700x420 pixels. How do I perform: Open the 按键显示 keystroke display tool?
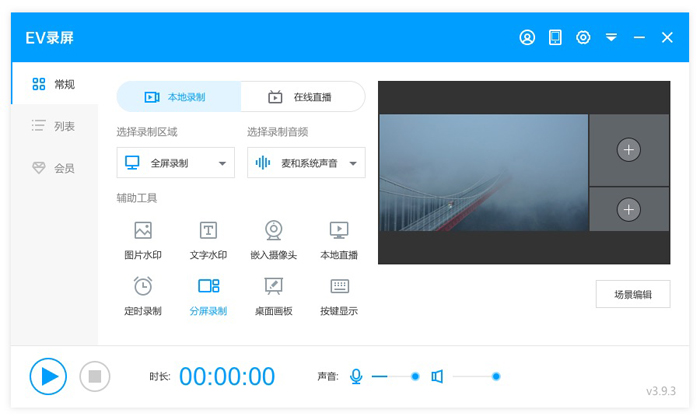coord(339,296)
